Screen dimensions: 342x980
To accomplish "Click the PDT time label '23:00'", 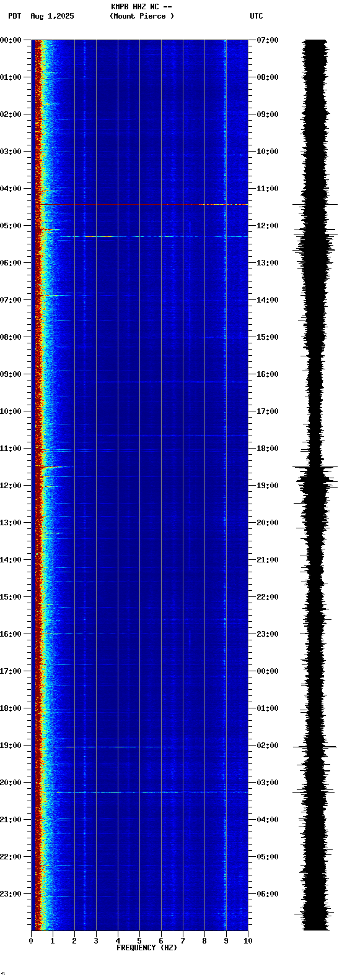I will pos(11,894).
